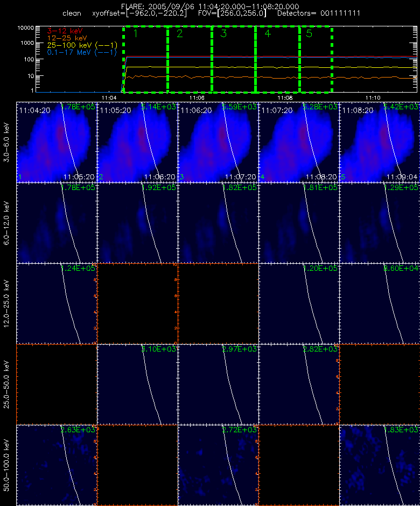This screenshot has height=506, width=420.
Task: Select interval 3 label in the light curve
Action: point(223,33)
